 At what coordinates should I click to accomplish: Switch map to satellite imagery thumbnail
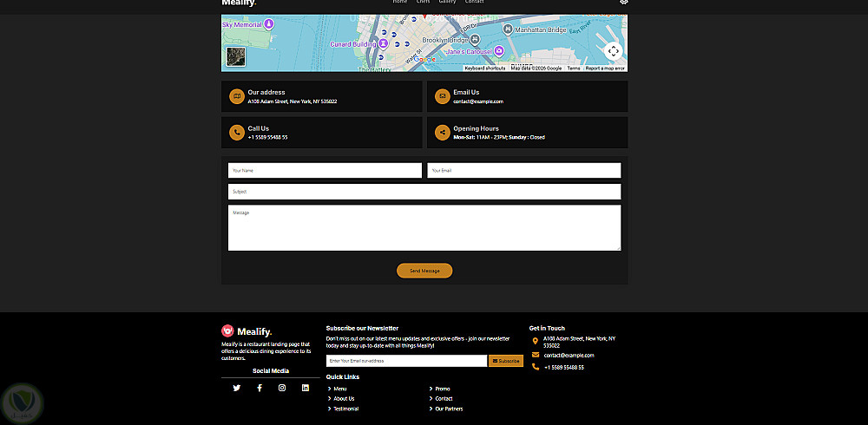236,57
